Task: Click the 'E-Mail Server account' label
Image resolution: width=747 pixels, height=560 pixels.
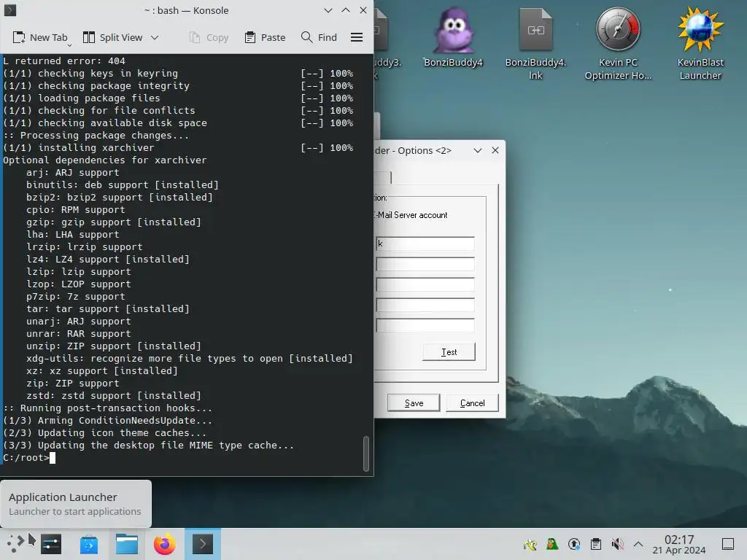Action: click(411, 215)
